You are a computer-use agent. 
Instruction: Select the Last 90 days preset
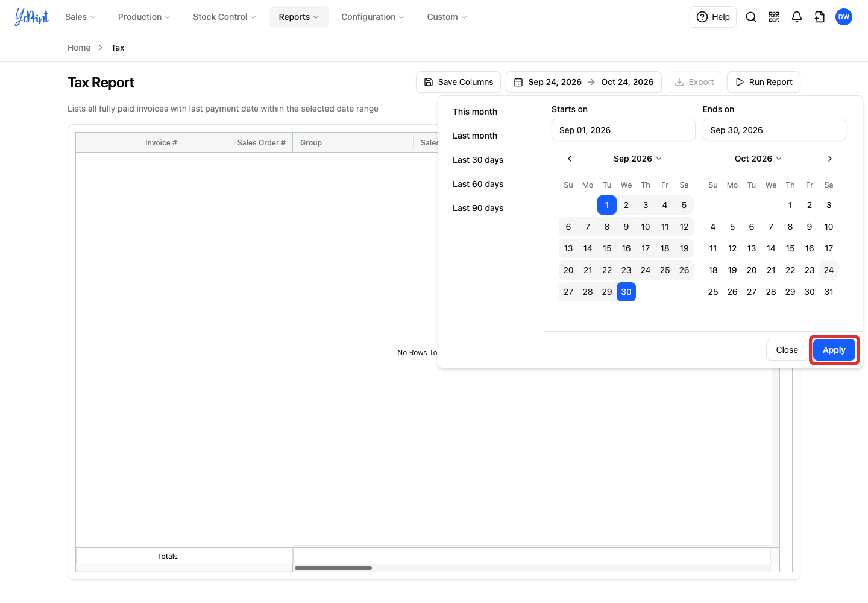478,208
